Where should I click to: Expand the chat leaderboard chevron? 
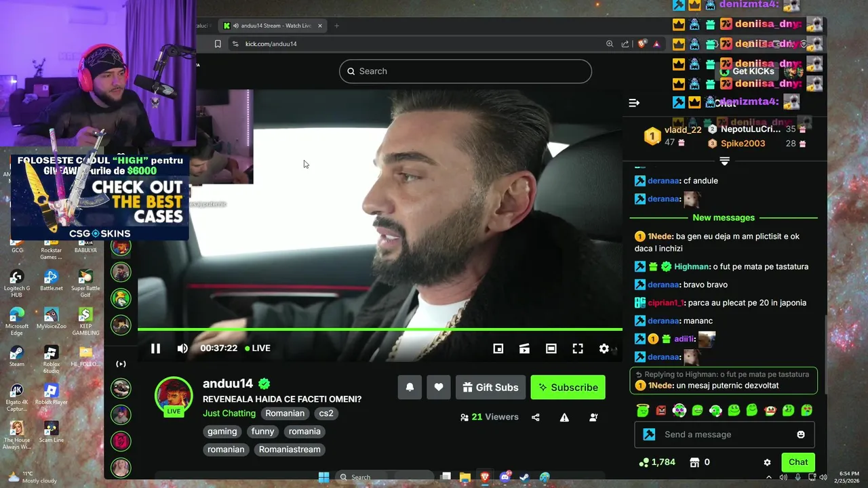[x=724, y=161]
